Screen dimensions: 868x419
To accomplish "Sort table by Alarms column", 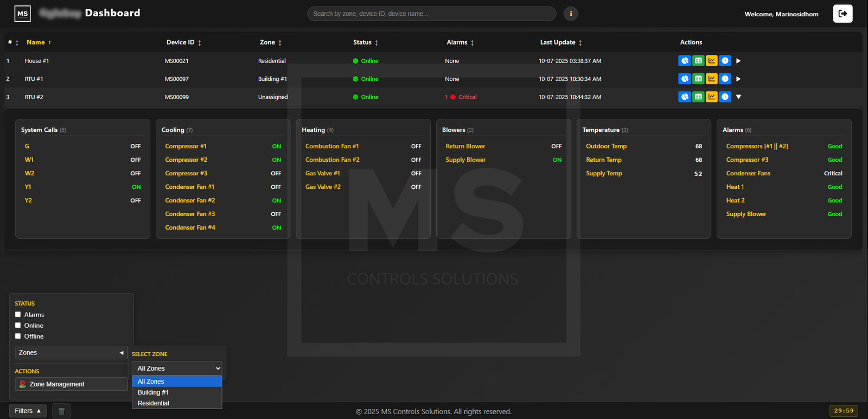I will (x=461, y=42).
